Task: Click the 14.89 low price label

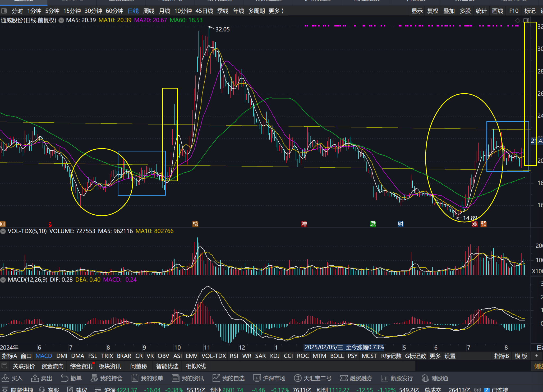Action: point(470,218)
